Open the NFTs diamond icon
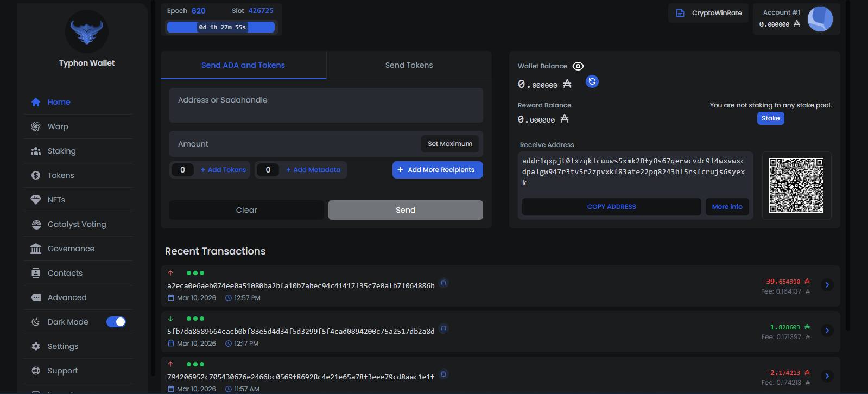Image resolution: width=868 pixels, height=394 pixels. pos(36,200)
